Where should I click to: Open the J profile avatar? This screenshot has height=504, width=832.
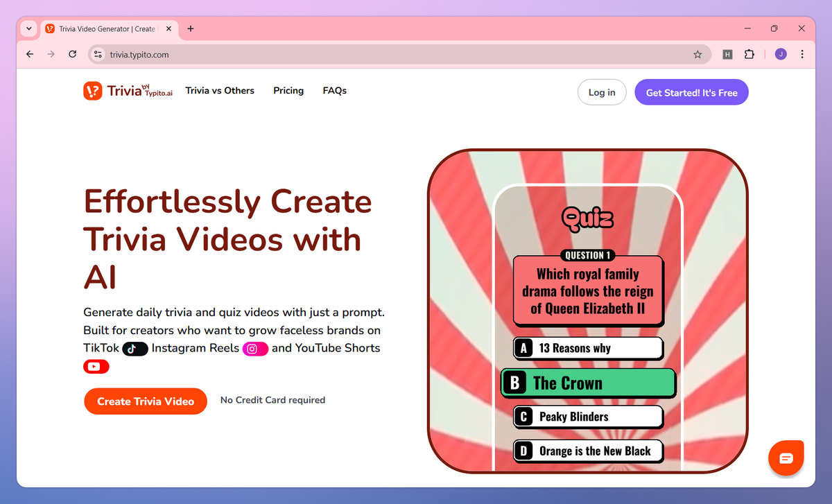click(781, 54)
